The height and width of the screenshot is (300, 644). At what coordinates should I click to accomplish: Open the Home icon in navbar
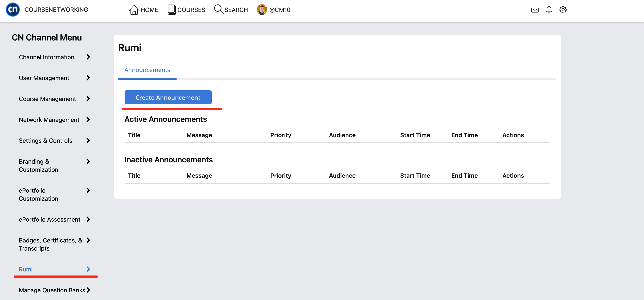(x=134, y=10)
